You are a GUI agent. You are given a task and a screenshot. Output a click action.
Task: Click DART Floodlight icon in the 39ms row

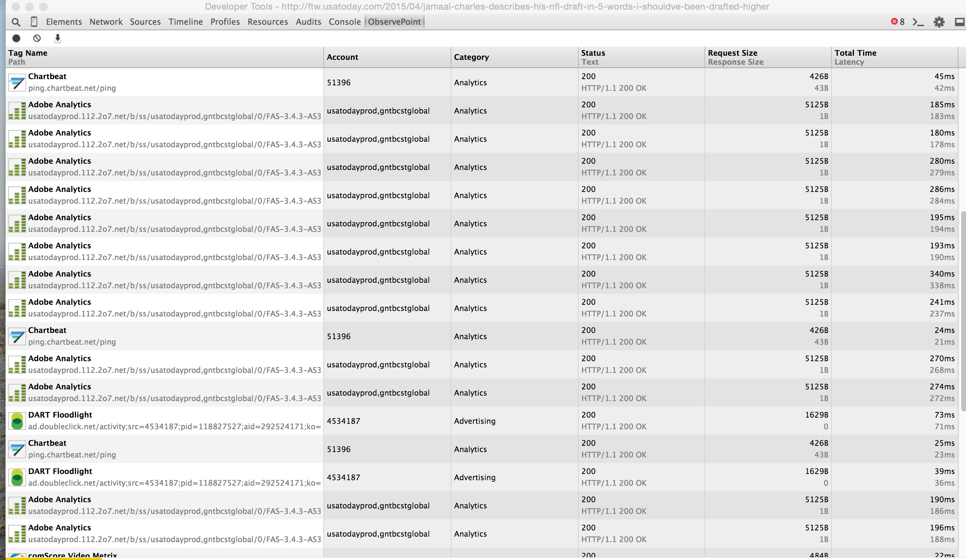tap(17, 477)
